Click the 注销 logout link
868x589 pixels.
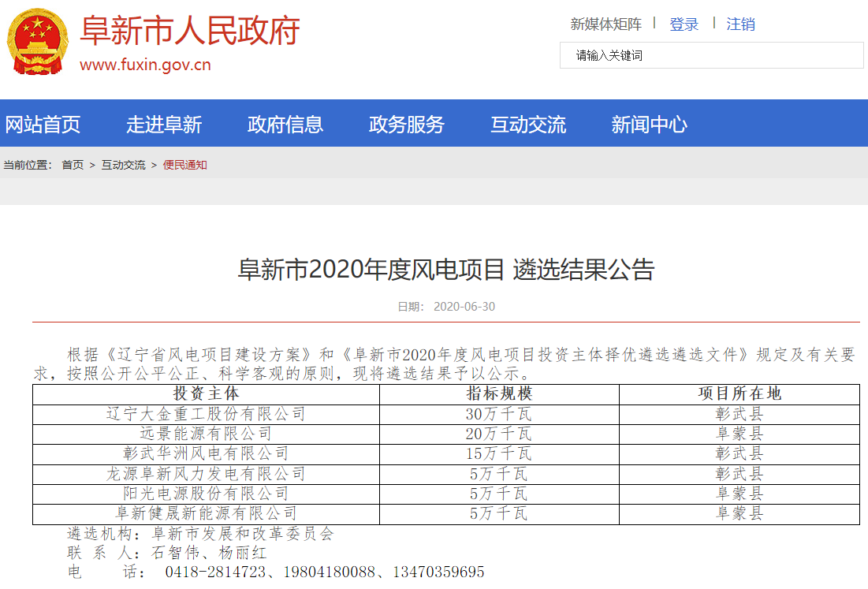click(x=741, y=24)
